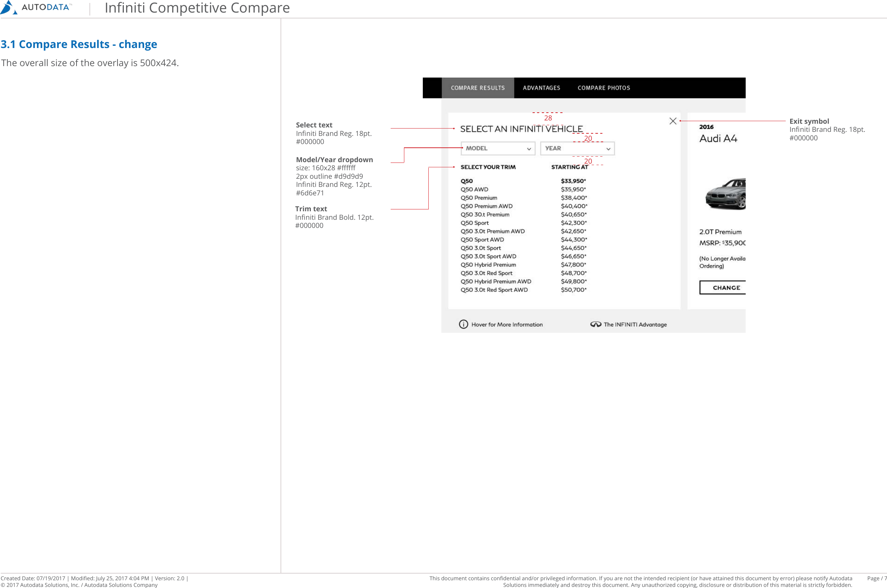Screen dimensions: 887x588
Task: Switch to the ADVANTAGES tab
Action: [541, 88]
